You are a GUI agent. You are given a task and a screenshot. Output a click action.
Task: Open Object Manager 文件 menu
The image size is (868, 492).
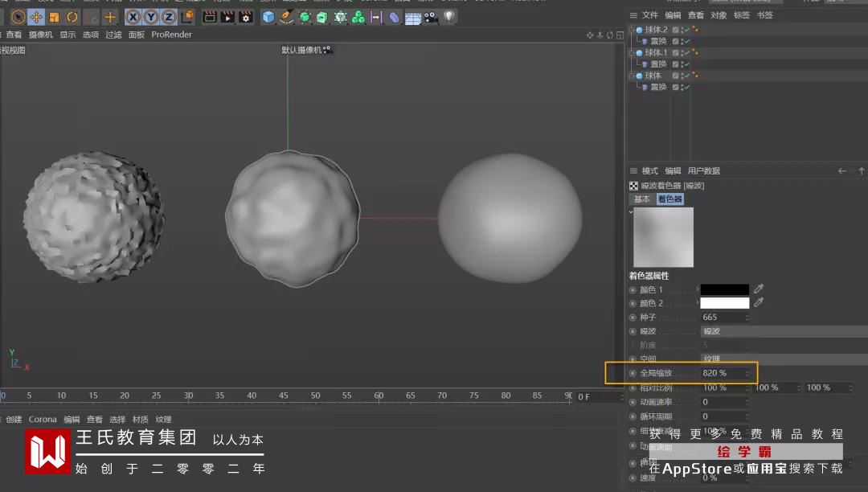650,15
